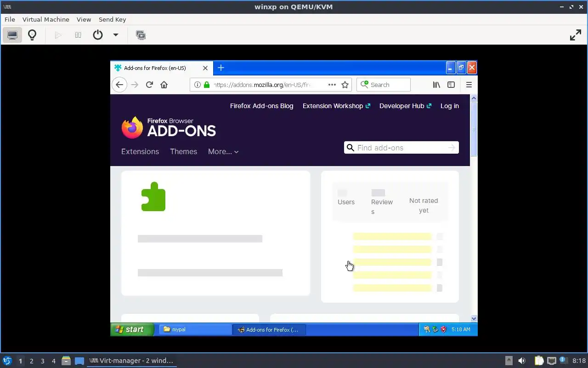Close the Add-ons for Firefox tab
The width and height of the screenshot is (588, 368).
pos(205,68)
